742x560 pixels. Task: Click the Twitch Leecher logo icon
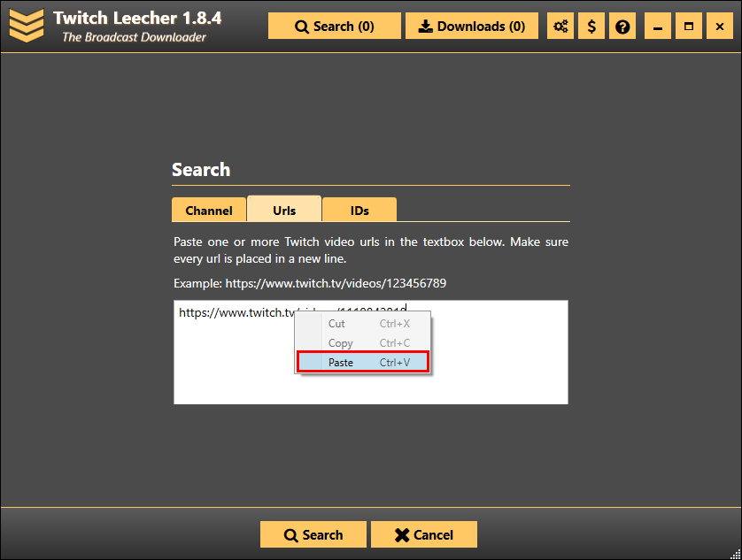coord(27,26)
